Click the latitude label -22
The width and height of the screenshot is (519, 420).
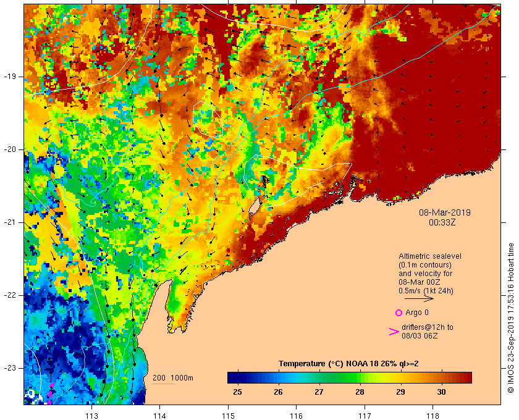10,295
